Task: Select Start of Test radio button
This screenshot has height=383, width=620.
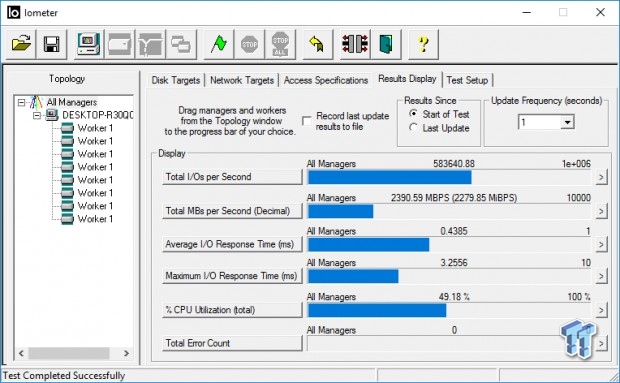Action: tap(413, 114)
